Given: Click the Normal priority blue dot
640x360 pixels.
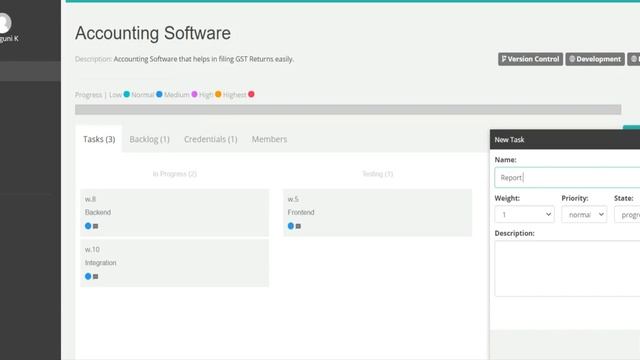Looking at the screenshot, I should [159, 94].
